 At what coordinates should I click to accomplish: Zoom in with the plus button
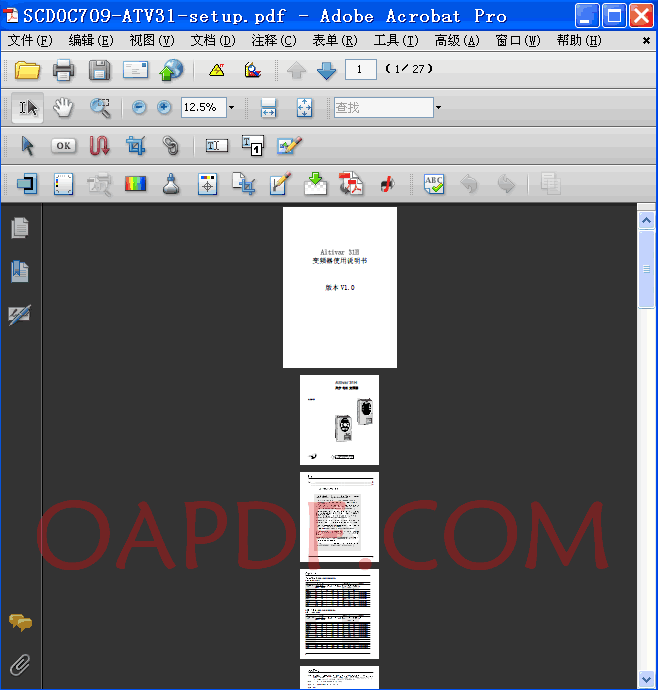(x=164, y=107)
